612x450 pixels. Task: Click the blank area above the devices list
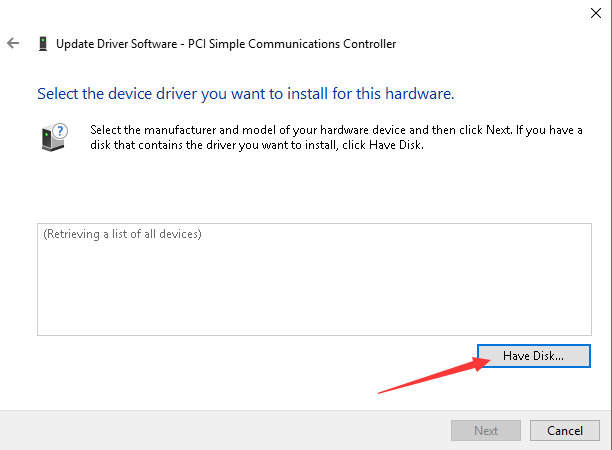pyautogui.click(x=314, y=187)
